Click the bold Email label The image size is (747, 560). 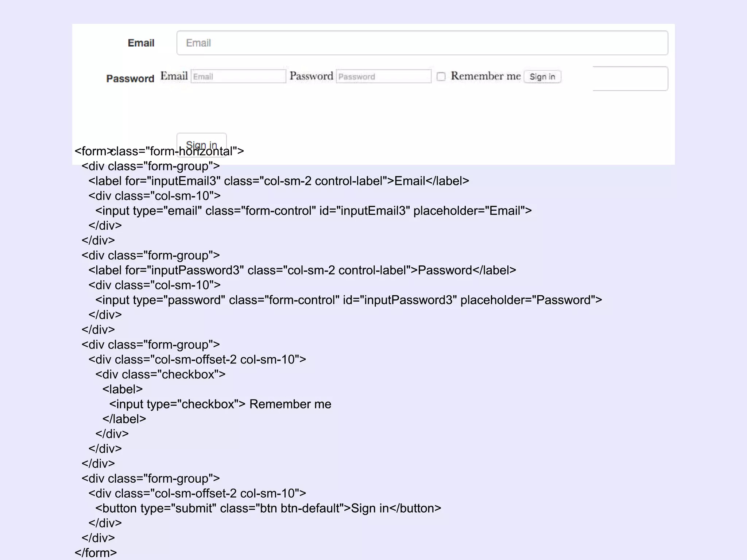pos(141,43)
